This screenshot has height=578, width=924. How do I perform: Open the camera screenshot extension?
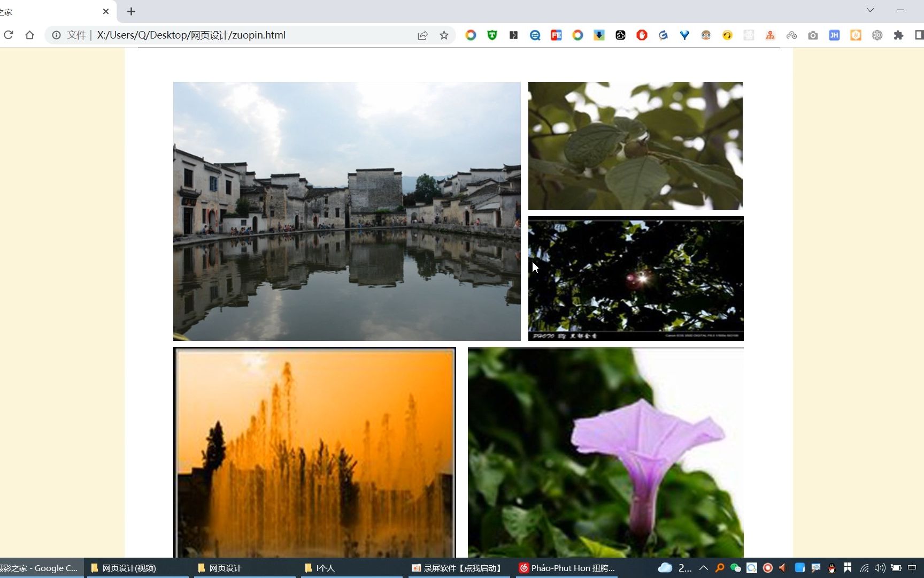(x=813, y=35)
